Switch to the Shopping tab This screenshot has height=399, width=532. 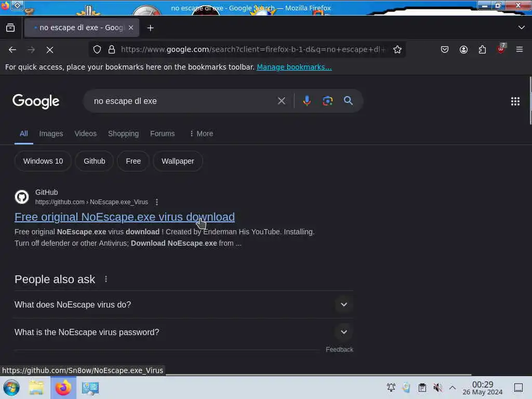(123, 134)
